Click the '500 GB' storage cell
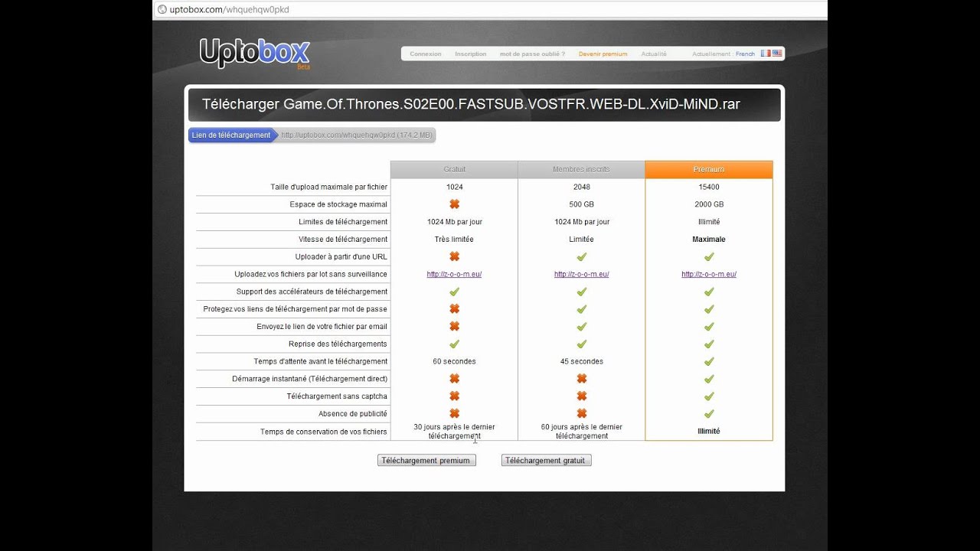The image size is (980, 551). pyautogui.click(x=581, y=204)
